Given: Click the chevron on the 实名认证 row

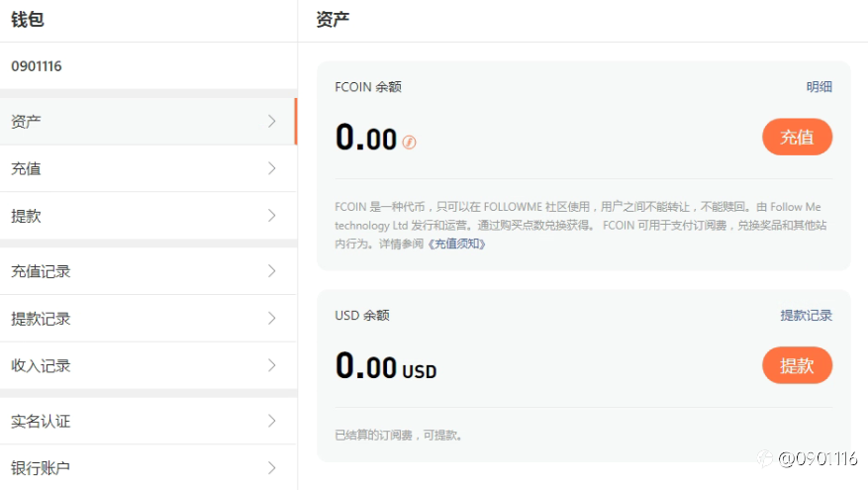Looking at the screenshot, I should point(272,421).
